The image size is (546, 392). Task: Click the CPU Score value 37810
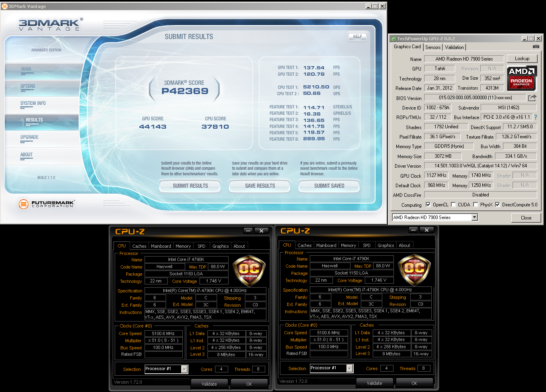(x=215, y=127)
